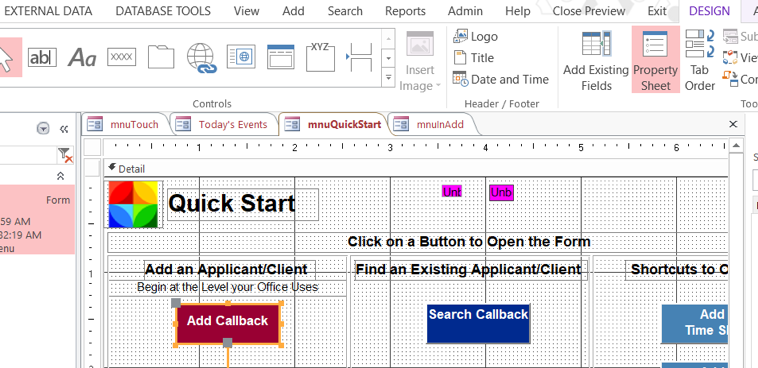
Task: Click the vertical scrollbar up arrow
Action: point(735,145)
